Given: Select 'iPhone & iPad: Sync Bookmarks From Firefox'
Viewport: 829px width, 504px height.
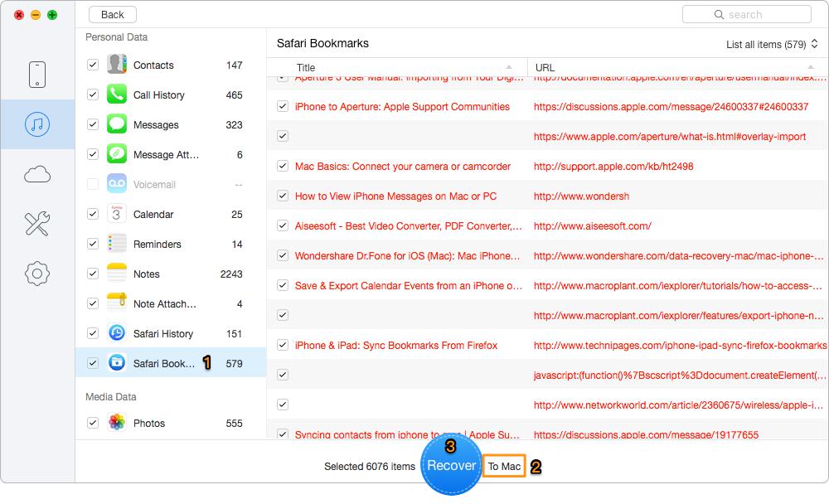Looking at the screenshot, I should pos(396,346).
